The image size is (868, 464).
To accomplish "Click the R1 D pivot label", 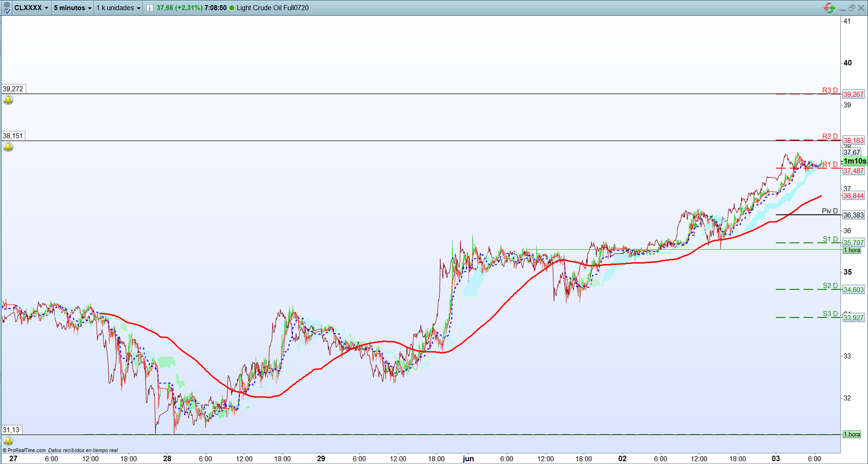I will point(830,165).
